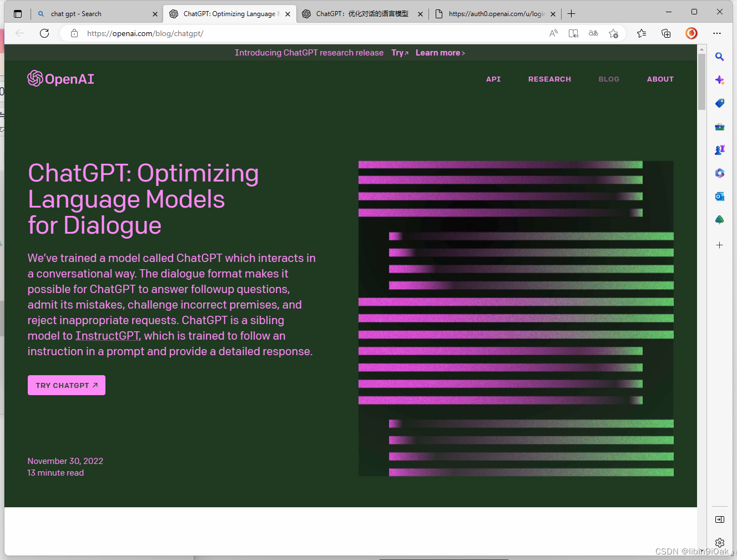Viewport: 737px width, 560px height.
Task: Close the "chat gpt - Search" tab
Action: (155, 14)
